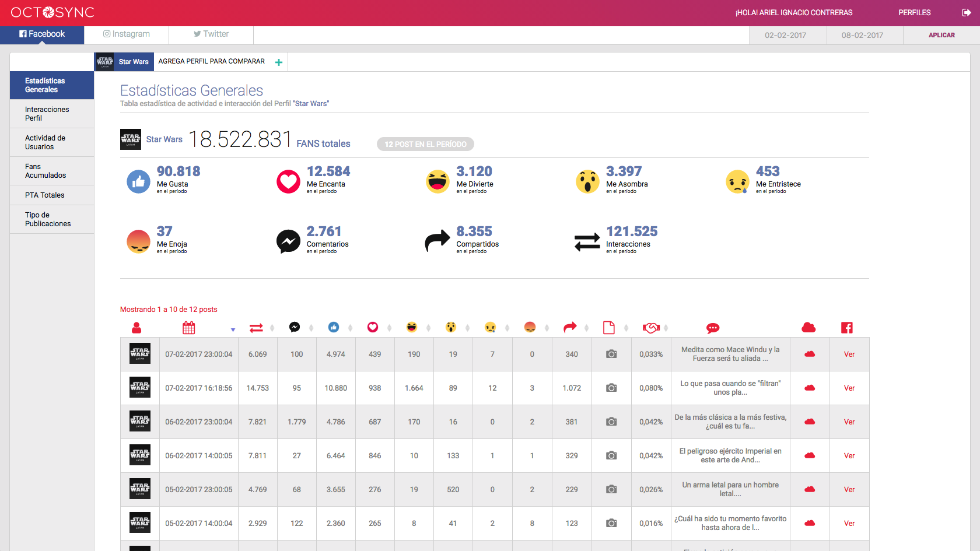
Task: Toggle sort arrows beside the post type column
Action: point(626,328)
